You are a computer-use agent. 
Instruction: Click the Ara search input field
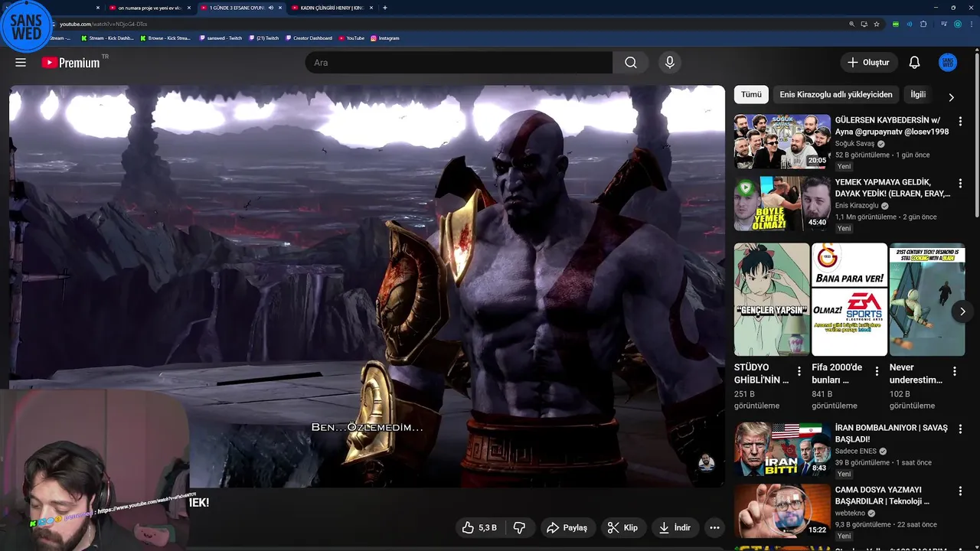point(459,63)
